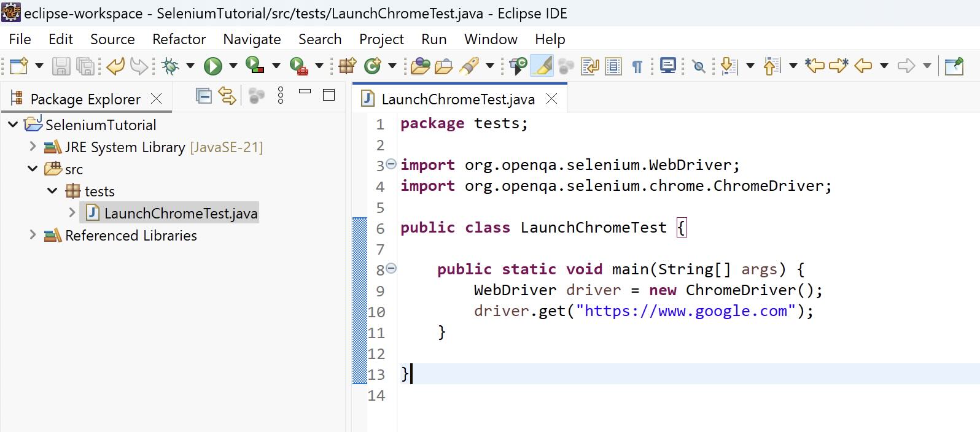Click the Open Task folder icon
The image size is (980, 432).
click(x=443, y=66)
